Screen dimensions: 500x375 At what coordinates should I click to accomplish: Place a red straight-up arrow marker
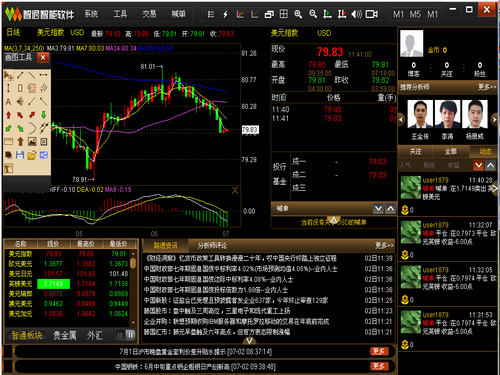pyautogui.click(x=9, y=115)
